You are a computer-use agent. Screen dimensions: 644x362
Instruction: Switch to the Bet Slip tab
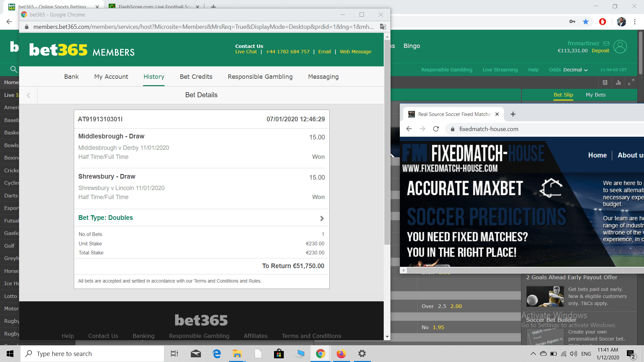coord(563,95)
